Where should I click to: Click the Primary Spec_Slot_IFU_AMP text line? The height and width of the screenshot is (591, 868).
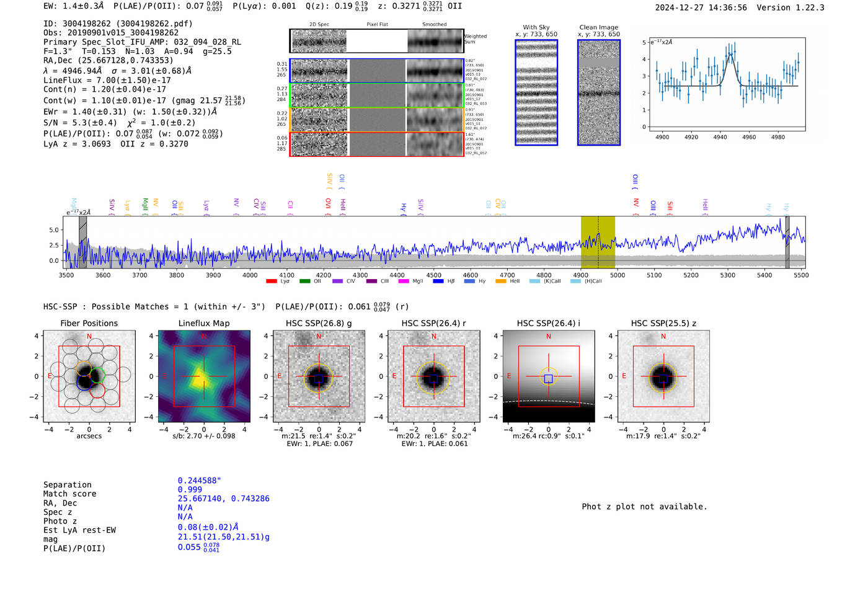pyautogui.click(x=142, y=42)
